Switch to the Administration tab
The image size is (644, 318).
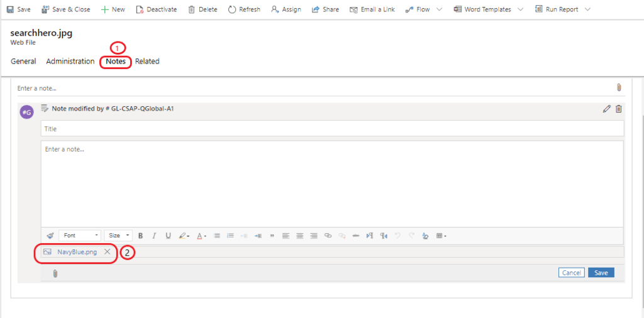[70, 62]
